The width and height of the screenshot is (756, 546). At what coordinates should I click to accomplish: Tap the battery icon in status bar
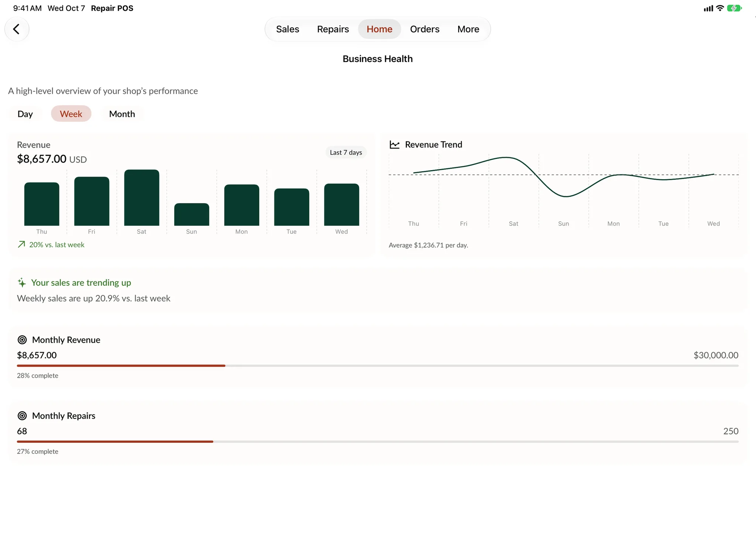[x=734, y=8]
